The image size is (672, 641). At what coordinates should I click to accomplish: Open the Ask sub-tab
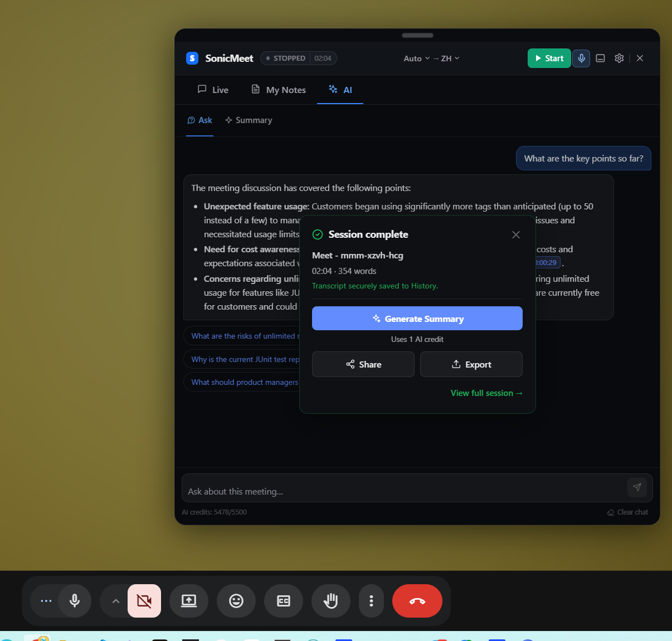pos(199,120)
